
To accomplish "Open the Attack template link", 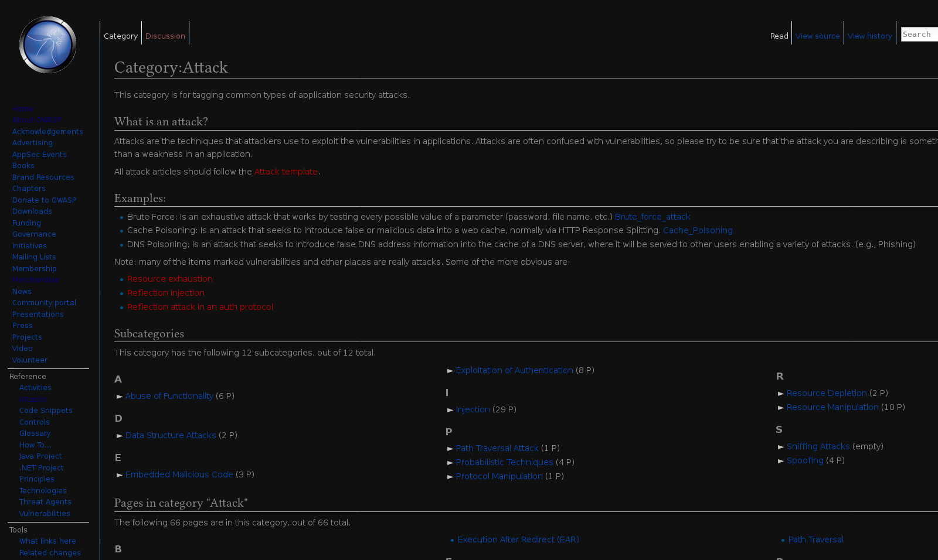I will click(286, 172).
